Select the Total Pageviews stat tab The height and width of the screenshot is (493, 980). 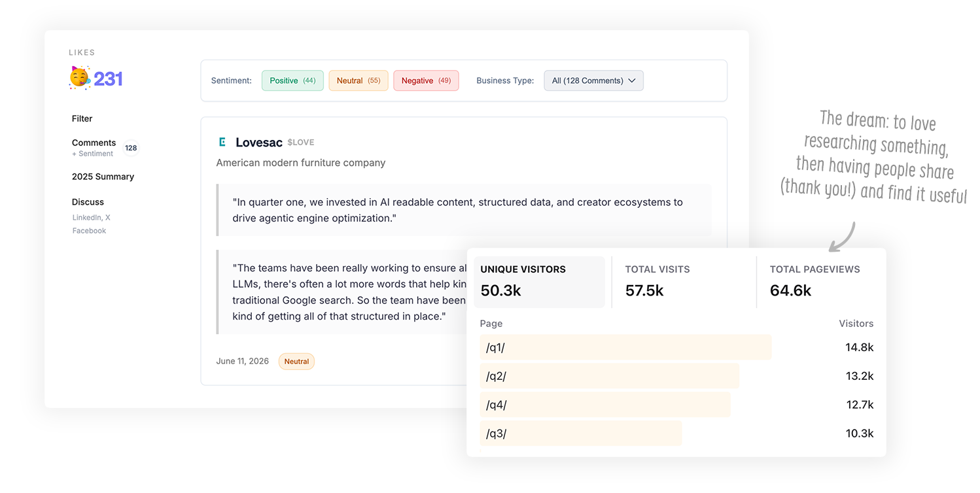tap(822, 282)
